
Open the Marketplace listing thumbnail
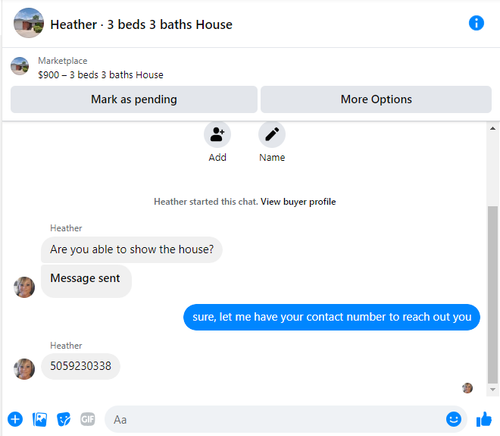20,66
